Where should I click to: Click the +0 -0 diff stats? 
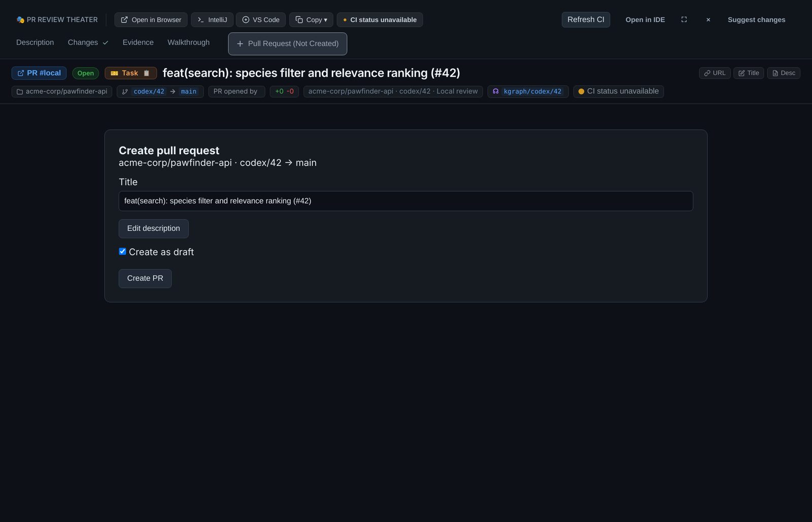[x=284, y=91]
